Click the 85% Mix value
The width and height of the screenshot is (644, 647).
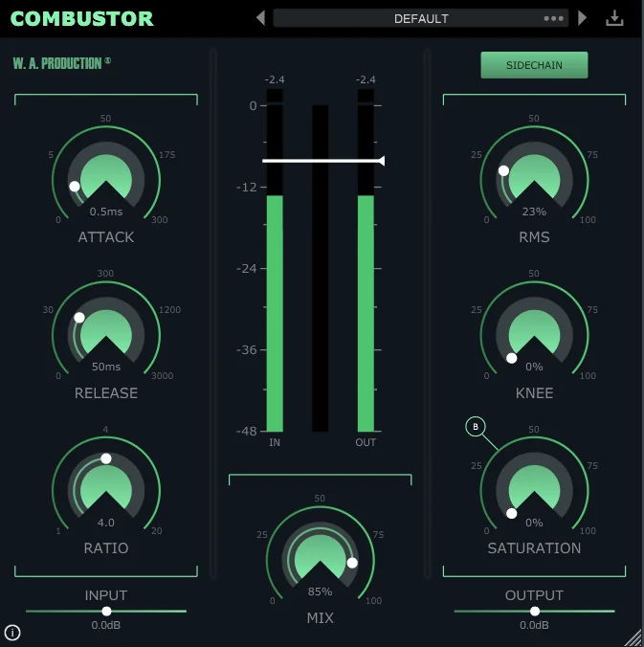(x=320, y=591)
